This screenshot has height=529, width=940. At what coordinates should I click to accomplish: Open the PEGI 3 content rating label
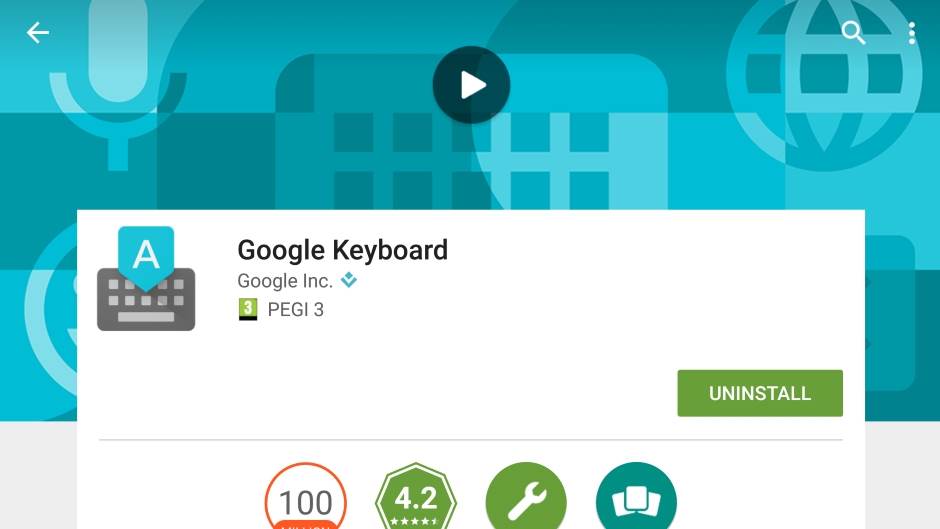click(296, 309)
